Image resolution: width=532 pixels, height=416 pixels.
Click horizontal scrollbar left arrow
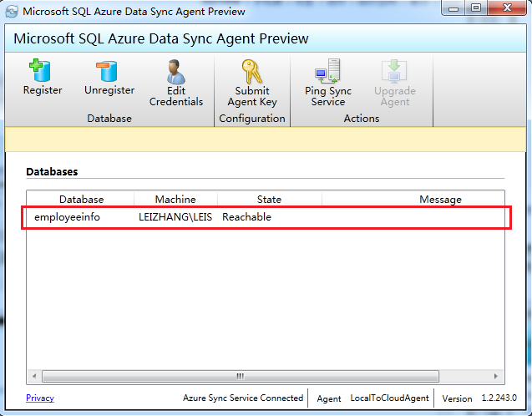point(34,376)
